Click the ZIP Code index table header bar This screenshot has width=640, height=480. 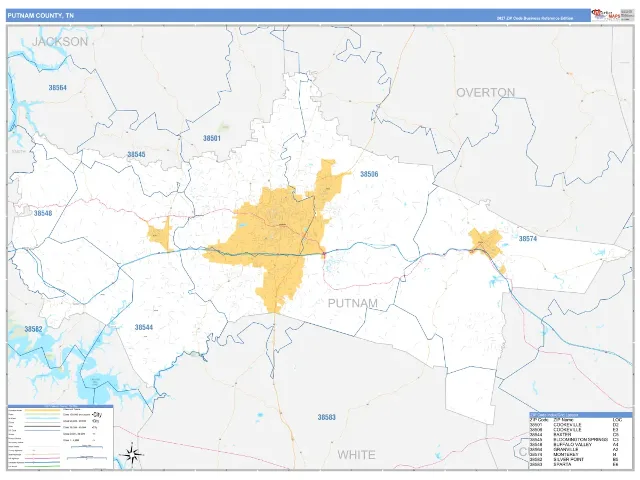tap(580, 415)
